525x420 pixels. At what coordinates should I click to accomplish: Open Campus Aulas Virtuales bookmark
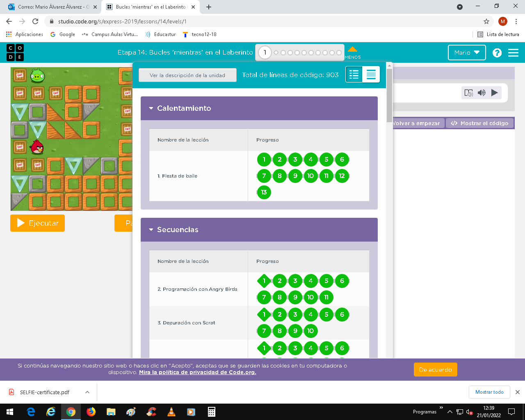click(x=110, y=34)
